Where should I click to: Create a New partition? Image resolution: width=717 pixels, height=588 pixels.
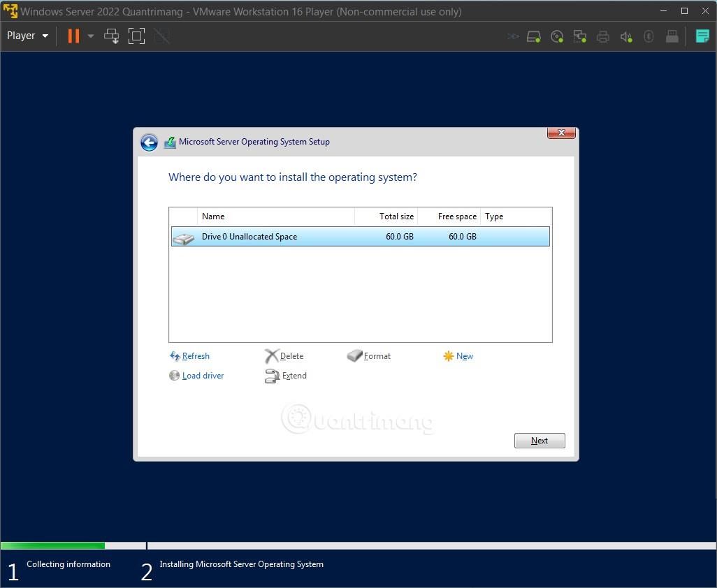(458, 356)
